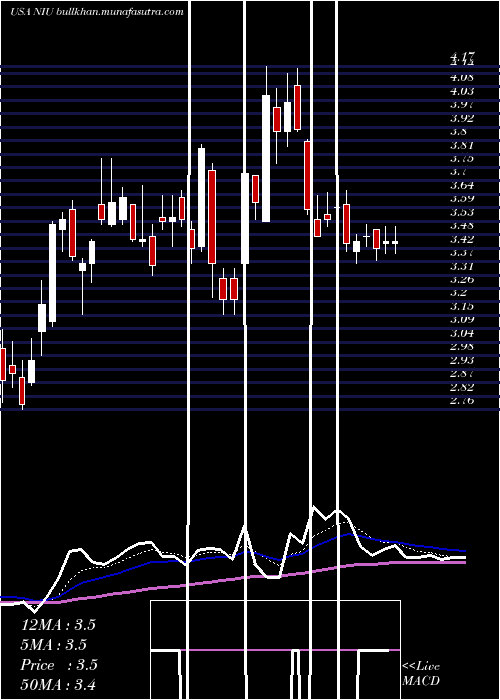
Task: Click the 3.42 price axis label
Action: point(462,239)
